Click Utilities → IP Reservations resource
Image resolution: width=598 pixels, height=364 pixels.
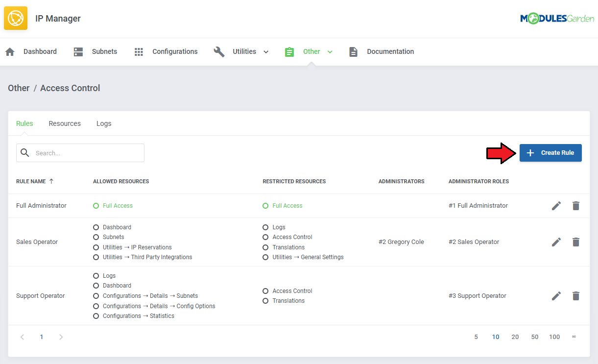click(137, 247)
